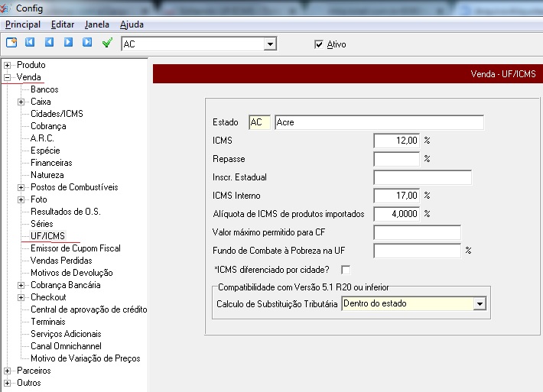Screen dimensions: 543x392
Task: Open the AC state selector dropdown
Action: click(269, 44)
